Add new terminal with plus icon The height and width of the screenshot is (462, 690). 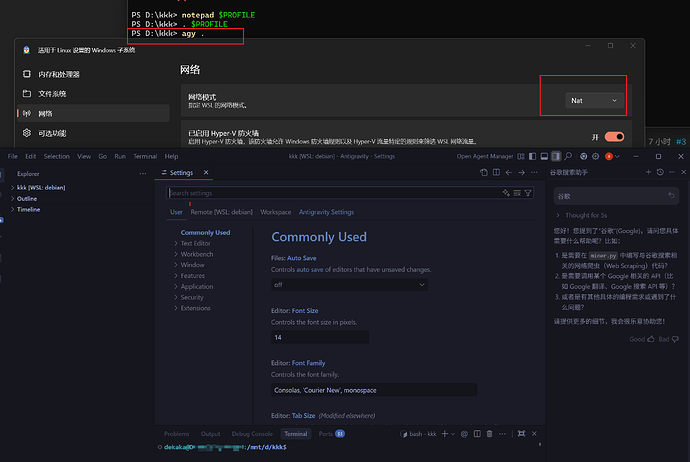point(444,434)
